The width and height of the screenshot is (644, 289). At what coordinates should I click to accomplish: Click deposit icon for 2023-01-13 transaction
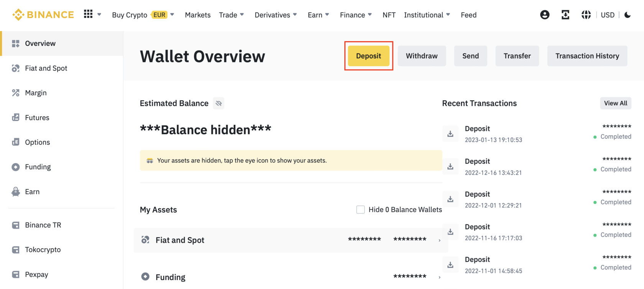click(x=450, y=134)
